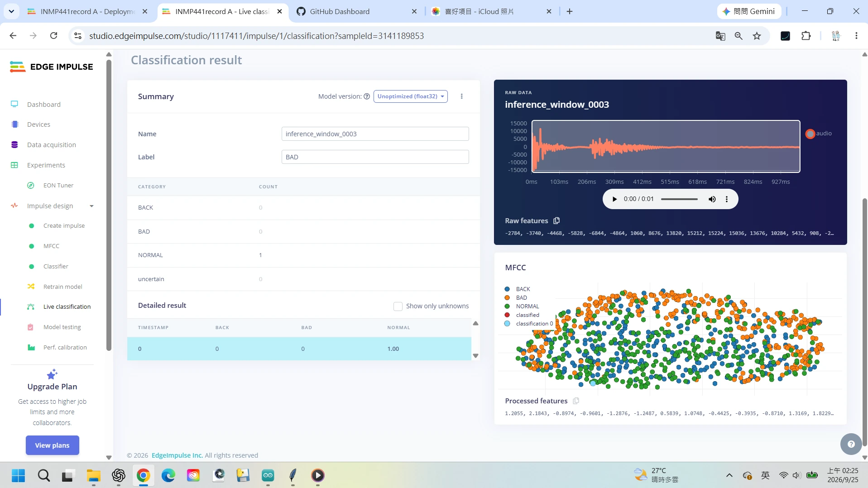Open Chrome tab search dropdown
The height and width of the screenshot is (488, 868).
click(11, 11)
